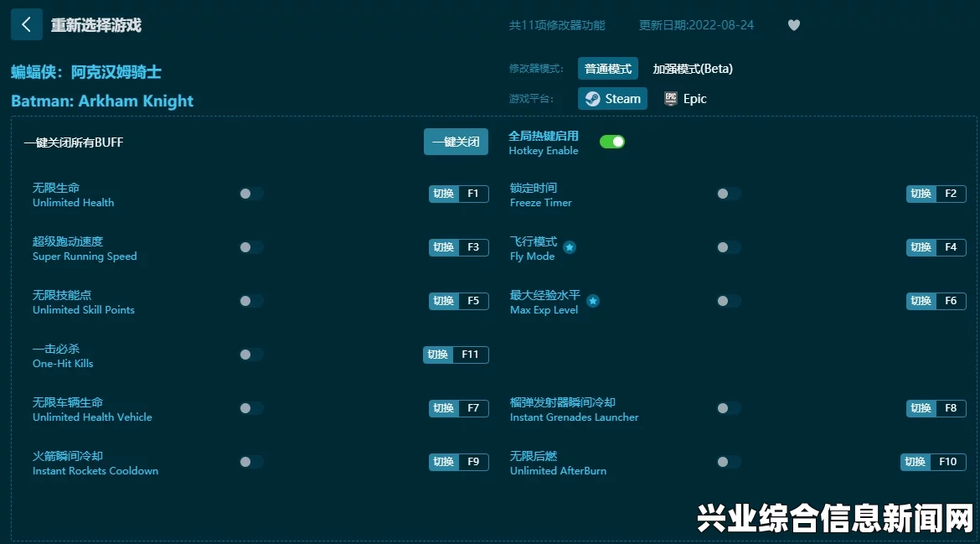Click the star badge next to Max Exp Level
Viewport: 980px width, 544px height.
pyautogui.click(x=593, y=301)
